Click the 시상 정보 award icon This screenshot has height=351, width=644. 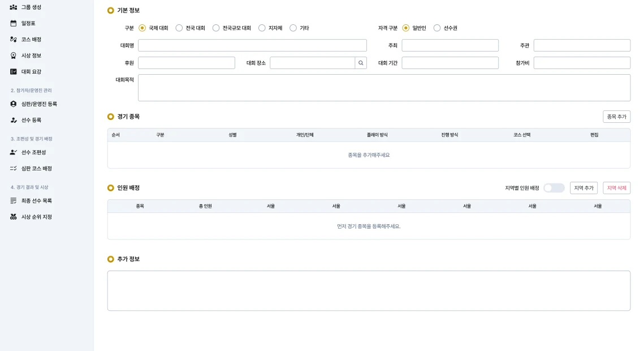tap(14, 55)
